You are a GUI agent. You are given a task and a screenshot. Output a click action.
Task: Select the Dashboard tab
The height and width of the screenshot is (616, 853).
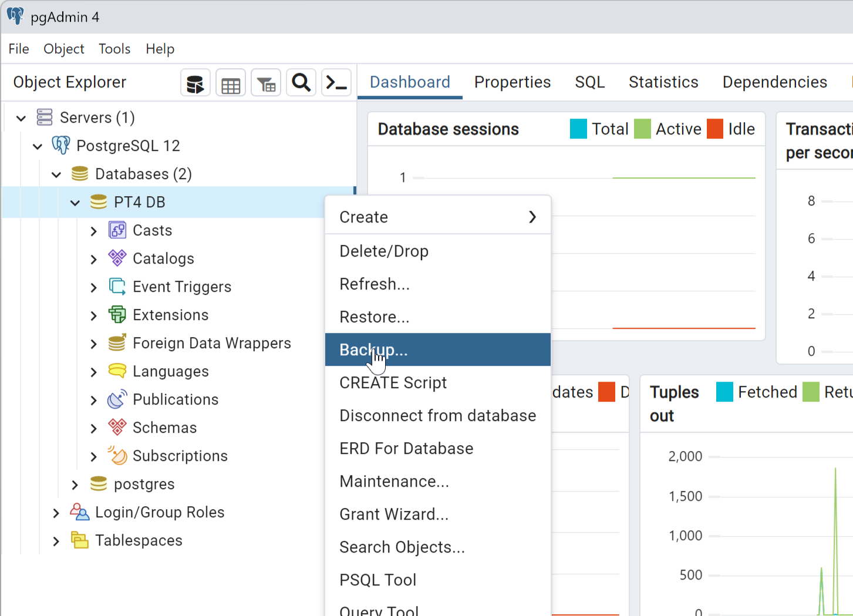410,82
